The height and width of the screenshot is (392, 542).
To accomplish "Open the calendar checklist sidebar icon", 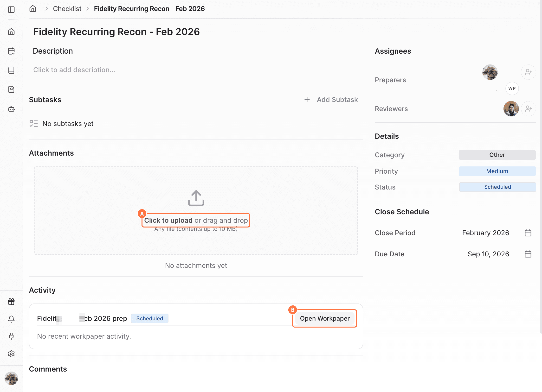I will point(11,51).
